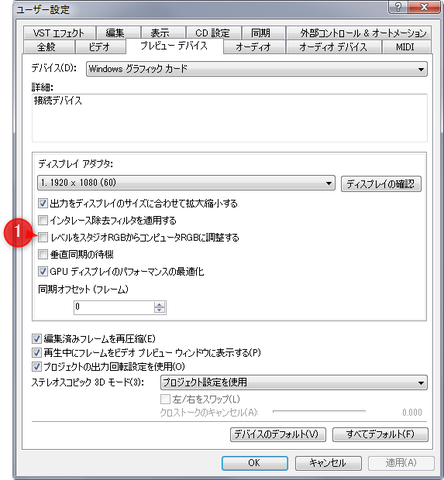Toggle GPU ディスプレイのパフォーマンスの最適化 checkbox
Viewport: 444px width, 480px height.
click(43, 271)
